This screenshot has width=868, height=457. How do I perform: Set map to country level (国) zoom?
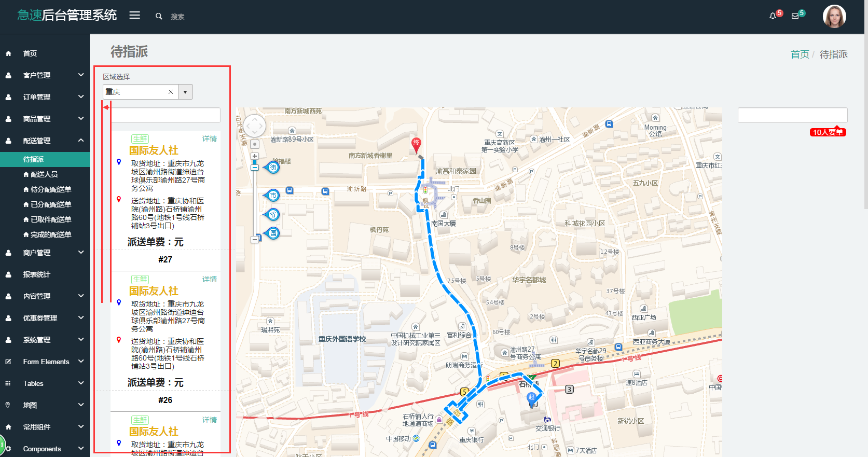pyautogui.click(x=272, y=233)
